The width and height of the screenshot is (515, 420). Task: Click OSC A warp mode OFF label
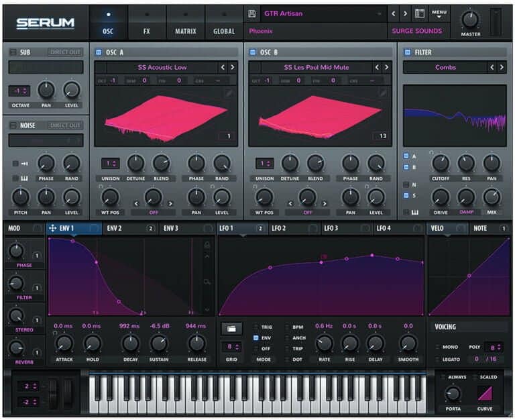(x=154, y=213)
